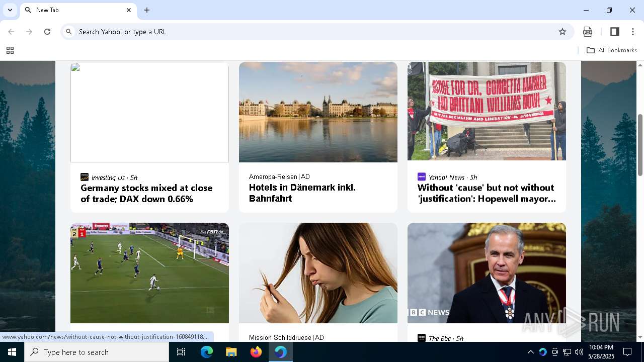
Task: Open the PDF extension icon
Action: tap(588, 32)
